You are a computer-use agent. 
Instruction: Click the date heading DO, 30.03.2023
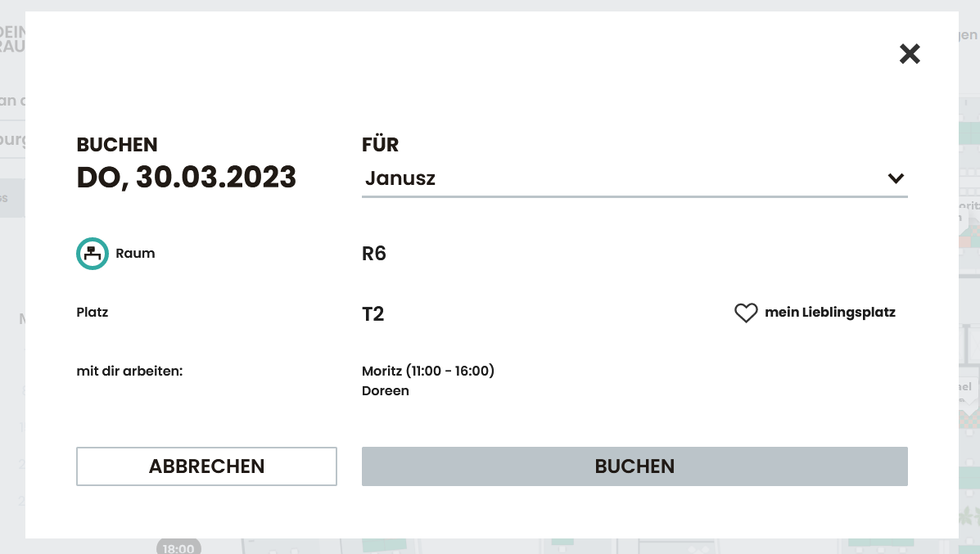coord(187,177)
